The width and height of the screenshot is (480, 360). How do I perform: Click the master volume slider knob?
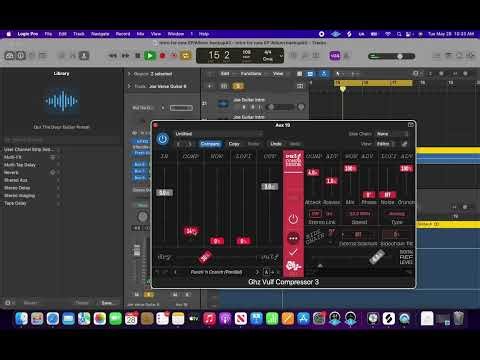[400, 56]
